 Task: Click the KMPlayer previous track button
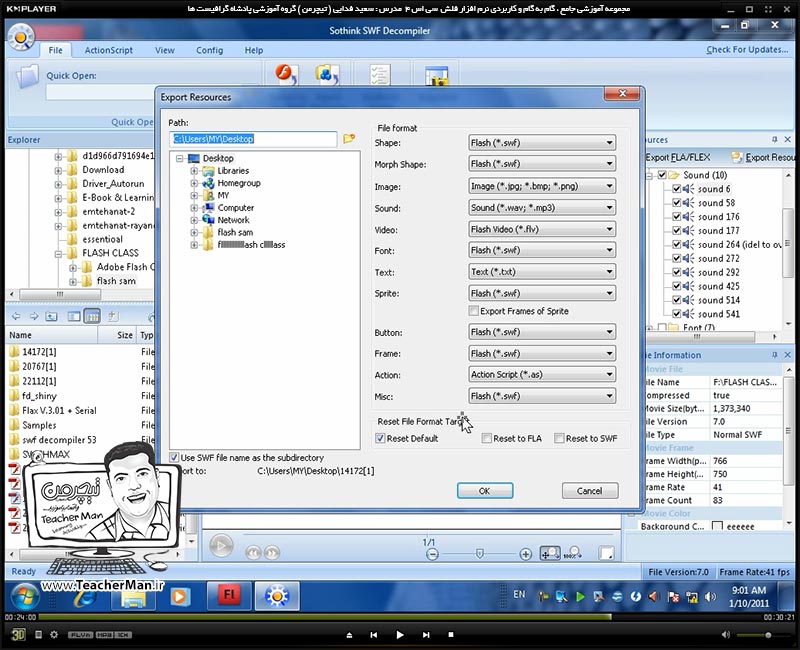[373, 635]
